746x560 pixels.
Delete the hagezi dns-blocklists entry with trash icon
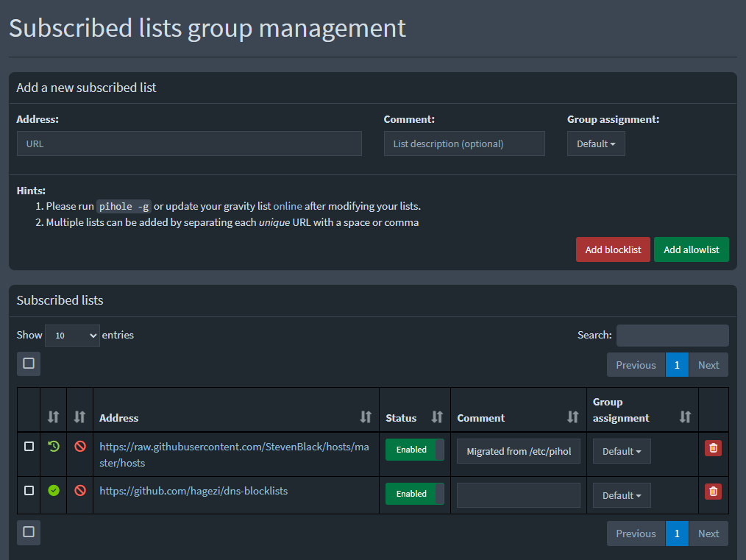tap(713, 492)
